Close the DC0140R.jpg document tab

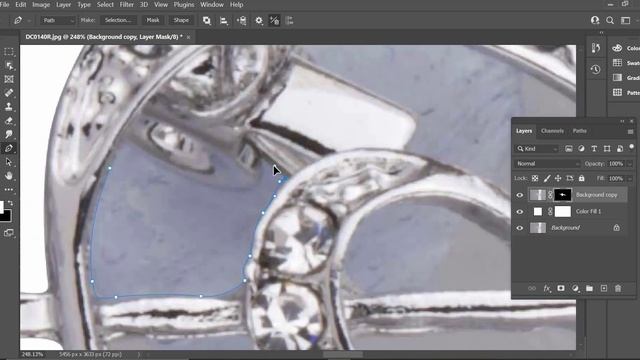pyautogui.click(x=188, y=37)
